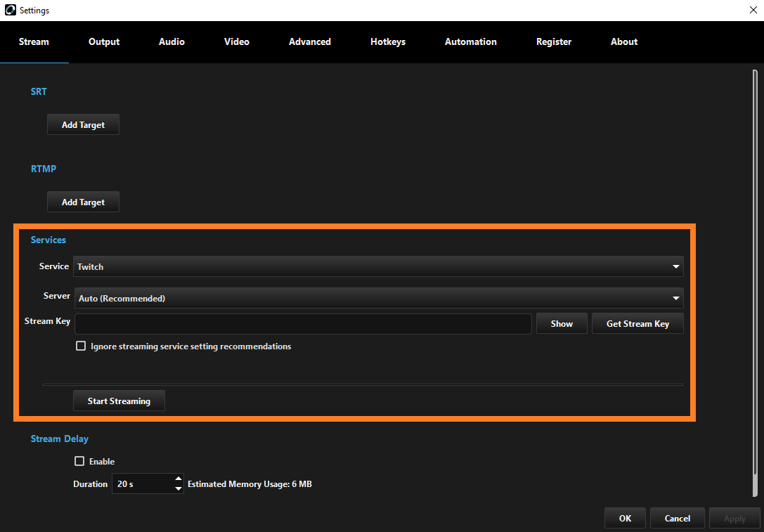The width and height of the screenshot is (764, 532).
Task: Select the Hotkeys tab
Action: point(388,42)
